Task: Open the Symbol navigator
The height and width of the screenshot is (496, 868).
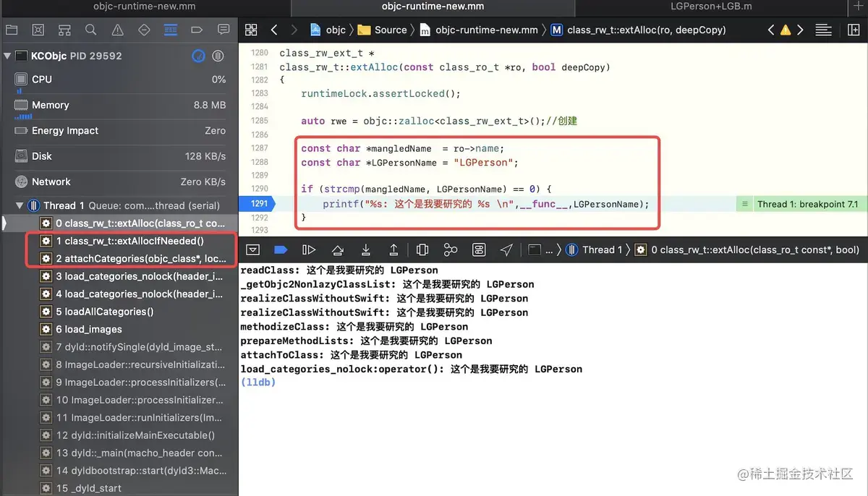Action: (x=64, y=30)
